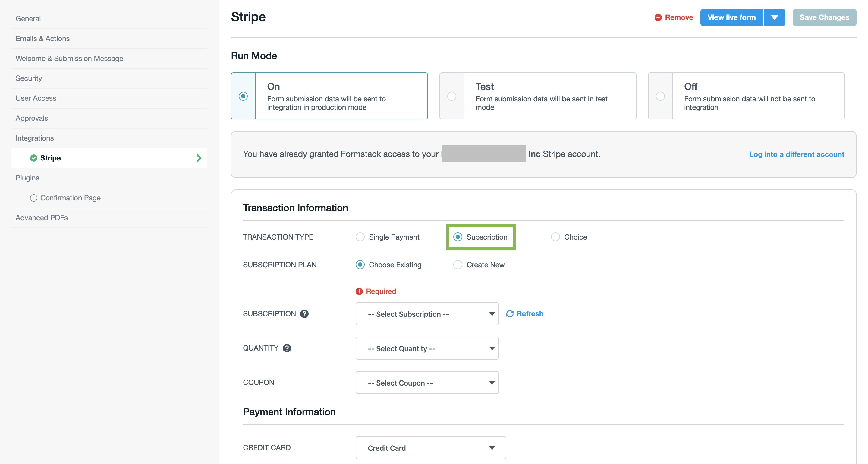Click the green Stripe checkmark icon

coord(33,158)
